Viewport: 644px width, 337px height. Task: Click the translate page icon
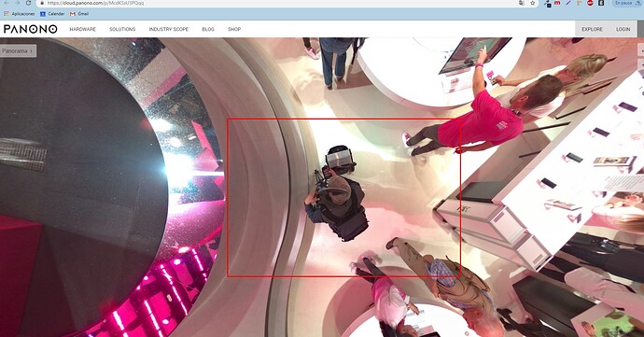tap(522, 3)
